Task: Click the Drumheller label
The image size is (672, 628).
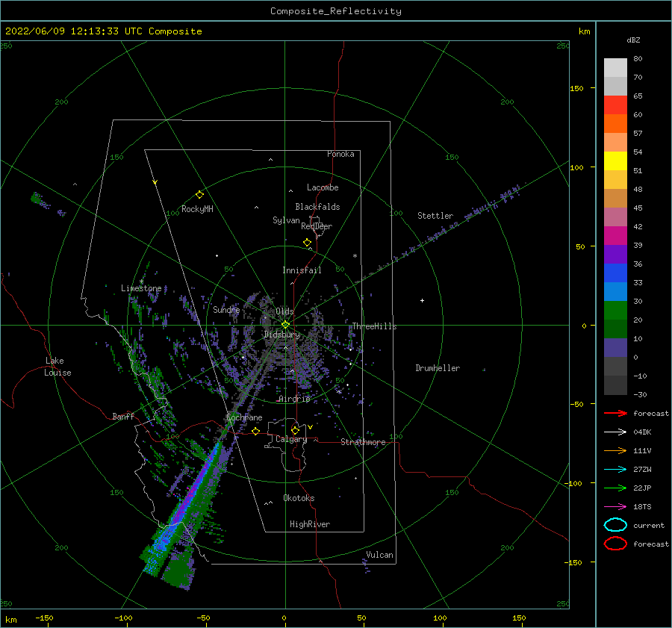Action: coord(438,368)
